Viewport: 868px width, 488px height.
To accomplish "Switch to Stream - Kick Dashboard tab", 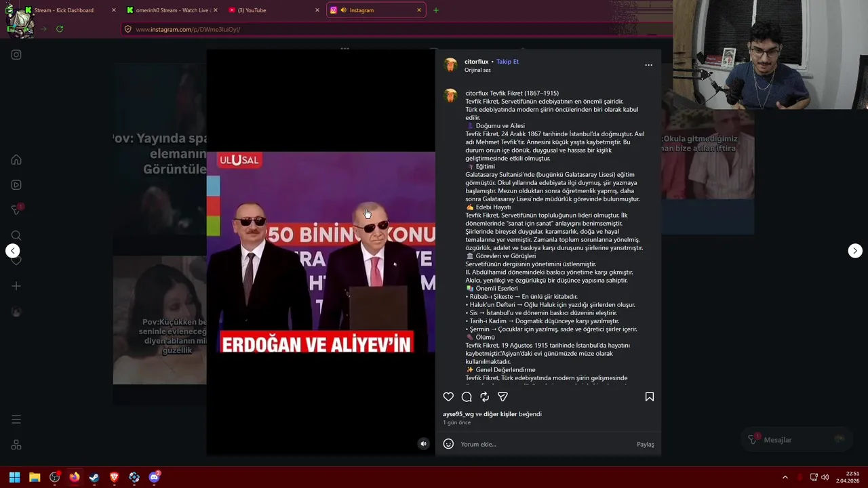I will 70,10.
